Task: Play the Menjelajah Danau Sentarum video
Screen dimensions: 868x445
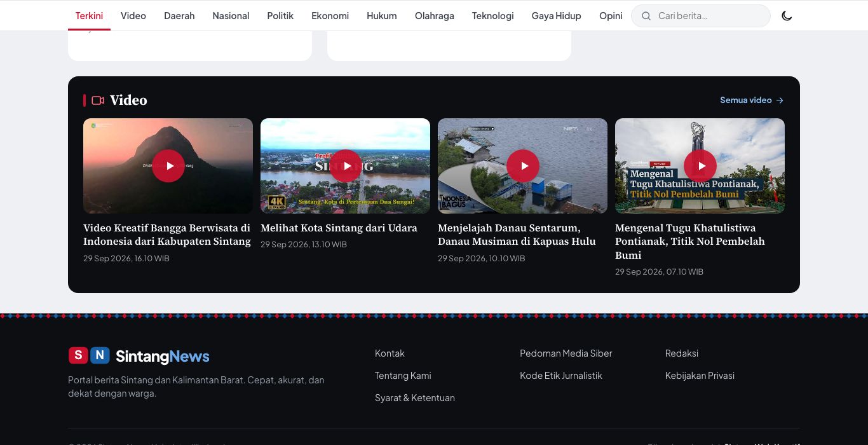Action: (523, 166)
